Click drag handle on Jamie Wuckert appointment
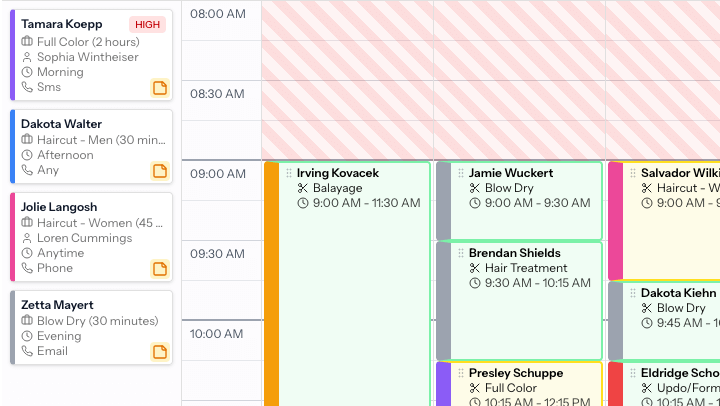The width and height of the screenshot is (720, 406). [x=461, y=173]
